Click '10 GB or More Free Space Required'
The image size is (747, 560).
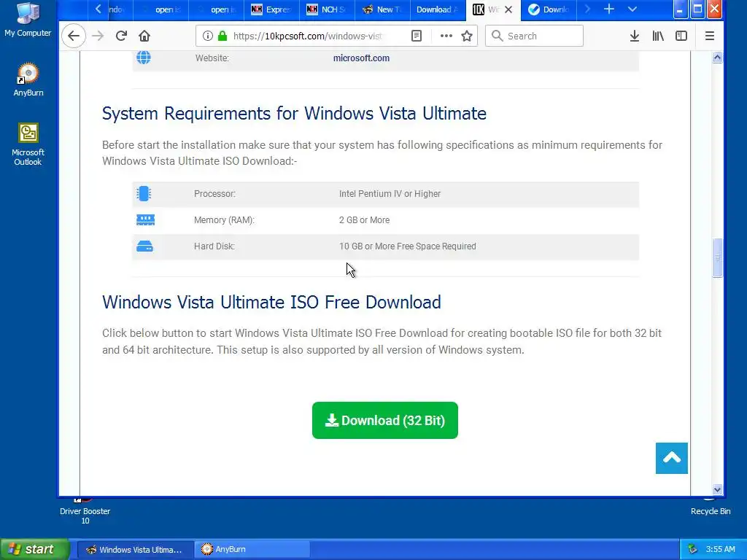pos(407,246)
